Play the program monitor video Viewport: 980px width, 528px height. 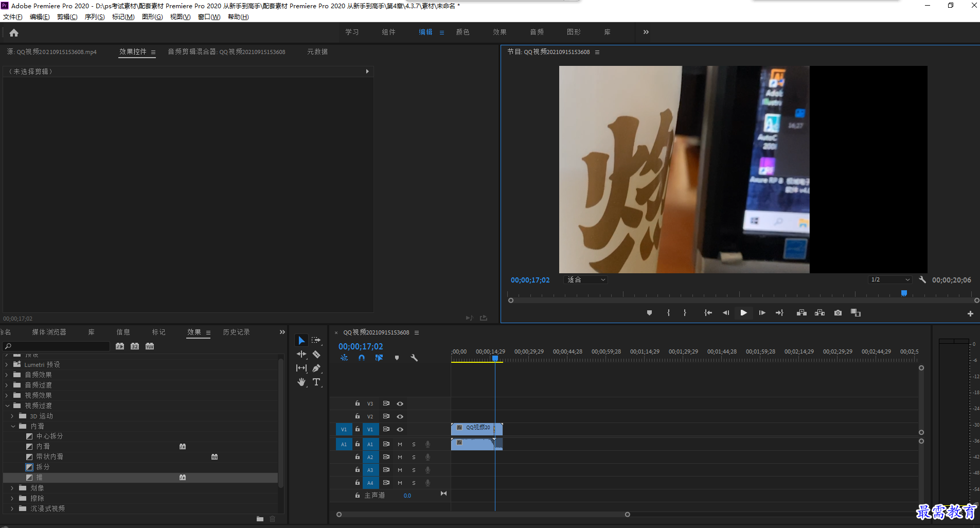point(743,313)
